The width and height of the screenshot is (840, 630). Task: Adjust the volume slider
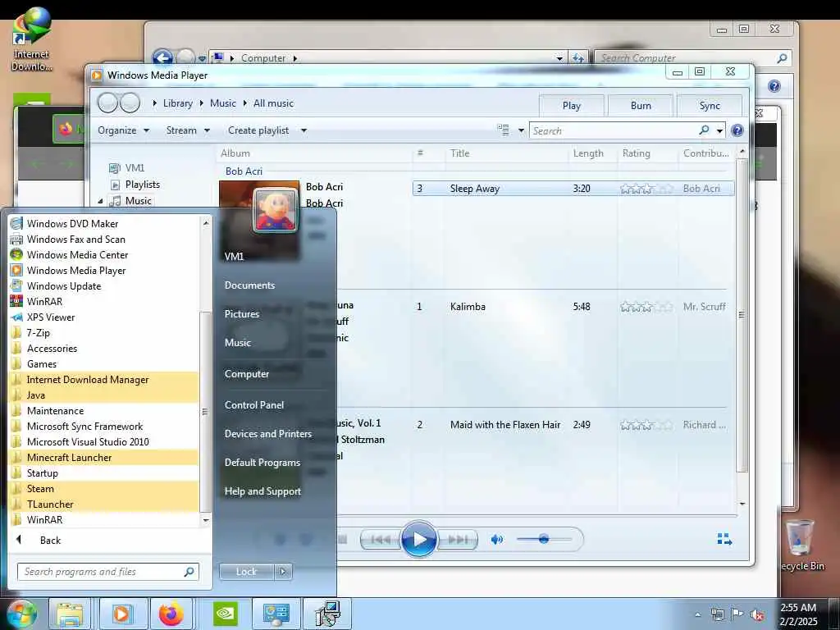544,539
